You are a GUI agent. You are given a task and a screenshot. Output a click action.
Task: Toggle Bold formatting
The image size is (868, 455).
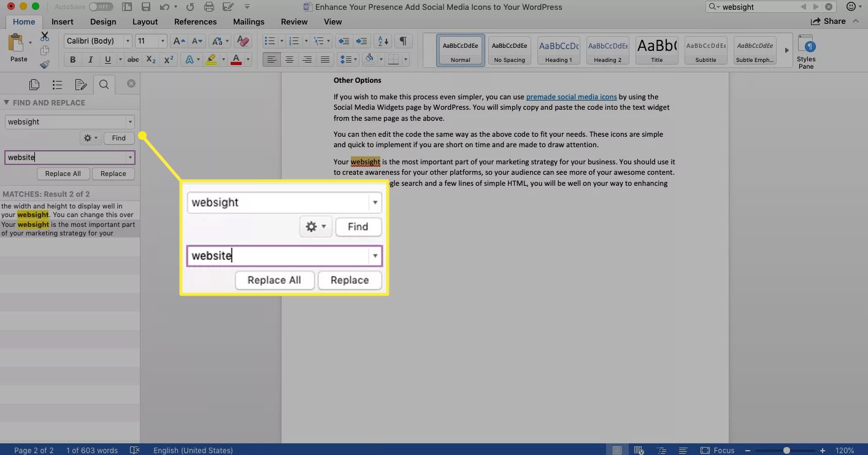coord(72,59)
